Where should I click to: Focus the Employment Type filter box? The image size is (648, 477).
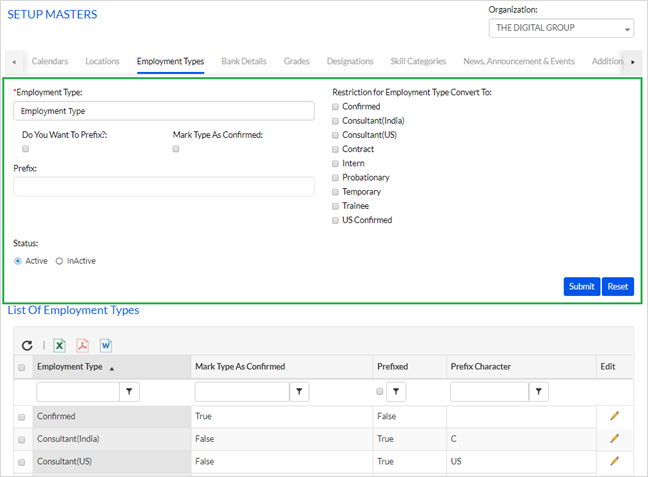[78, 391]
